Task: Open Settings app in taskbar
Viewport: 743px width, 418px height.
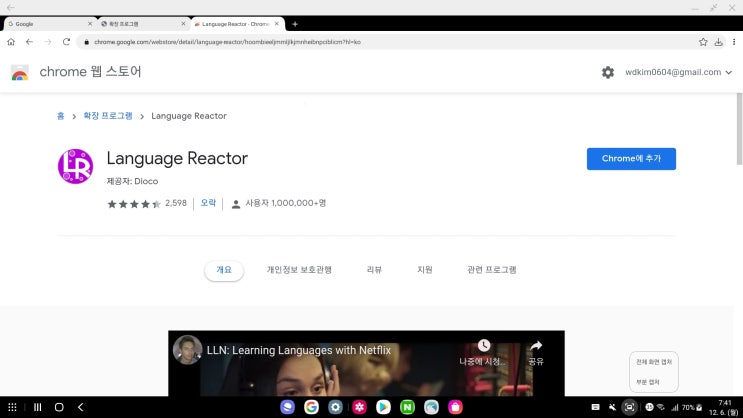Action: point(335,407)
